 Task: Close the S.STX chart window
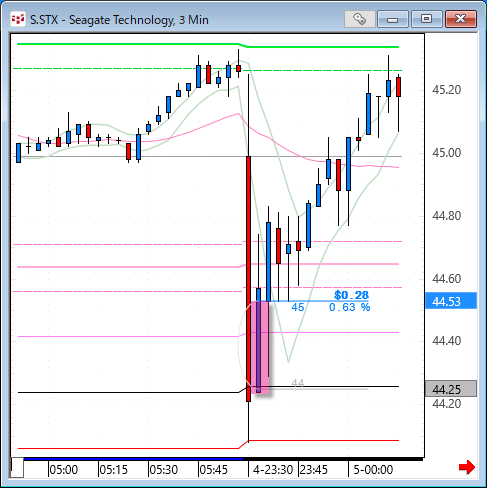coord(461,19)
